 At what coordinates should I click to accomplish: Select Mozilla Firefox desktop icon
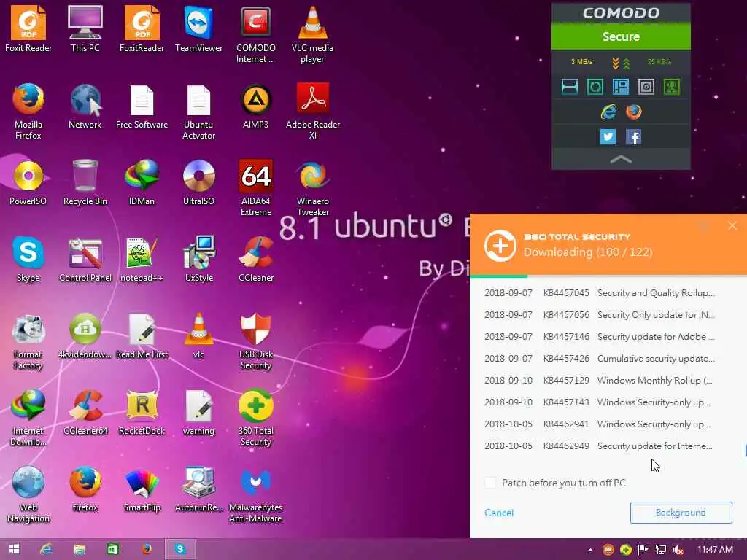point(28,111)
